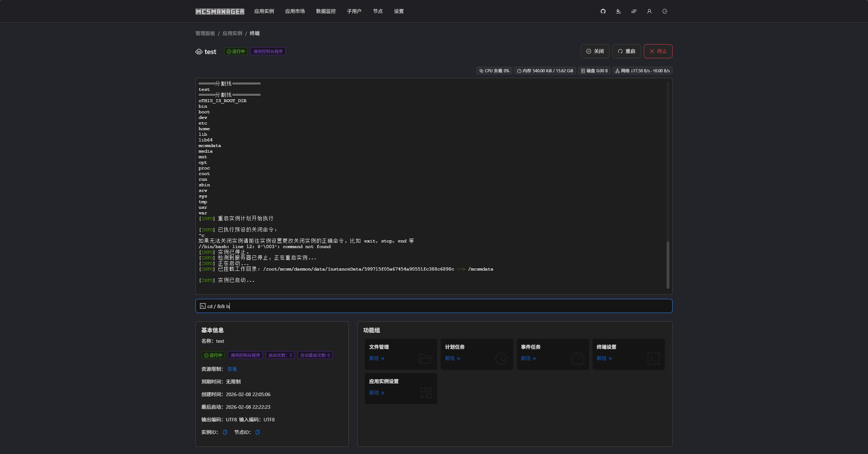Open the user profile icon
This screenshot has width=868, height=454.
click(x=649, y=11)
